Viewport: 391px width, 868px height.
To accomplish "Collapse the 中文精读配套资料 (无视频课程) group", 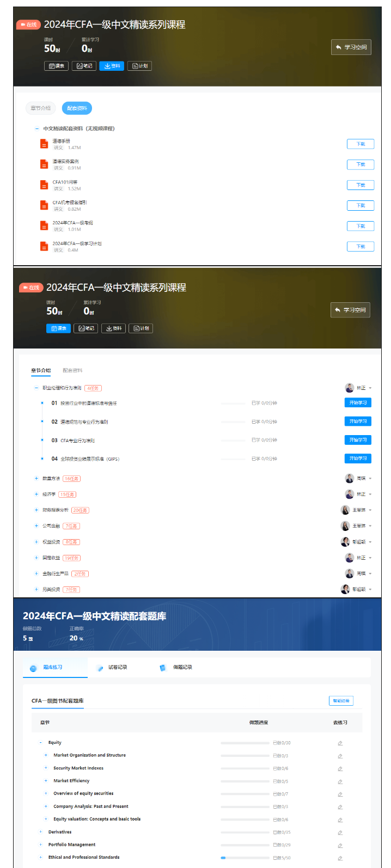I will [37, 129].
